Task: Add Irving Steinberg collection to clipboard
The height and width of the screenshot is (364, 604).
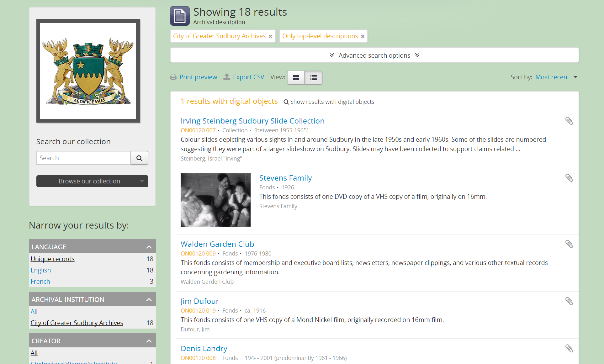Action: point(569,121)
